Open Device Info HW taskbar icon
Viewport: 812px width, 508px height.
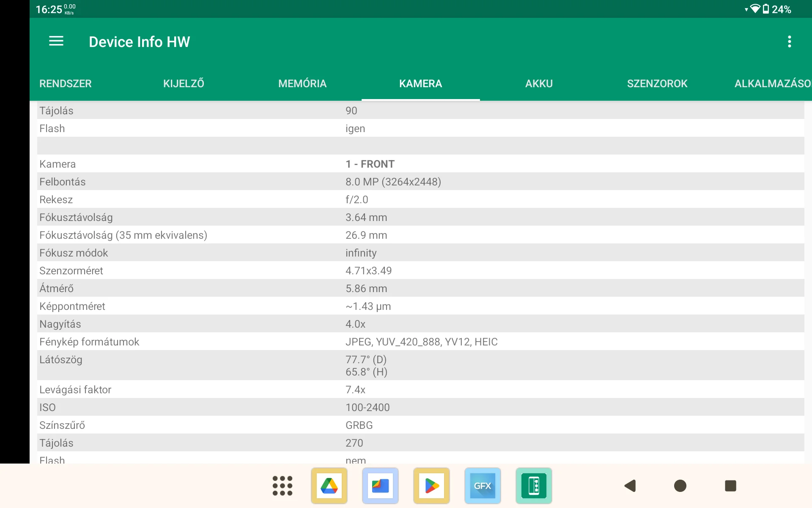pos(534,486)
